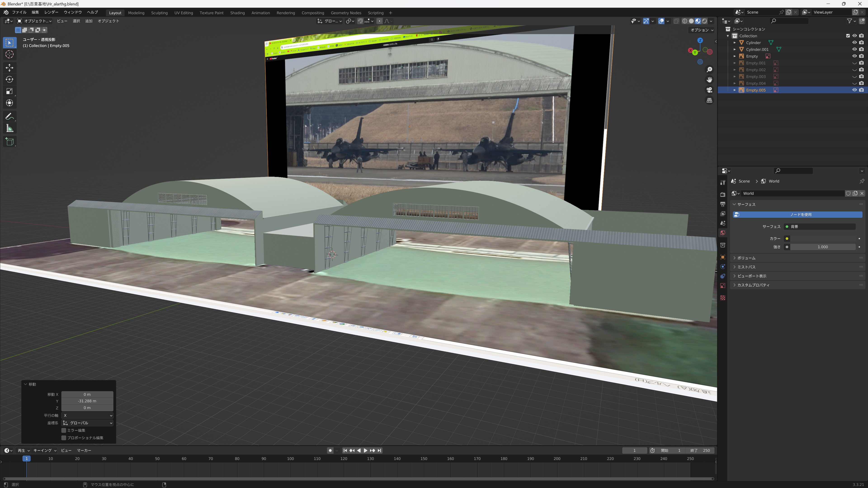Viewport: 868px width, 488px height.
Task: Expand the カスタムプロパティ panel
Action: pos(797,285)
